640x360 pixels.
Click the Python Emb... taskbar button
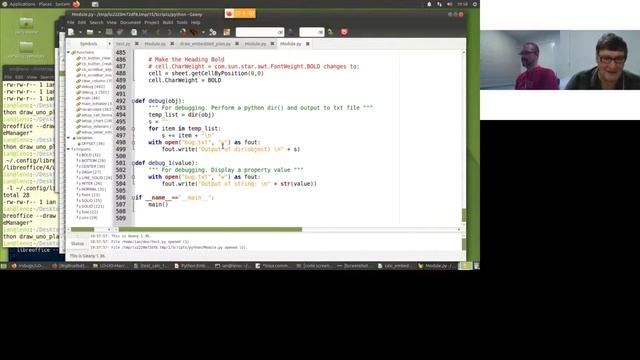[191, 266]
